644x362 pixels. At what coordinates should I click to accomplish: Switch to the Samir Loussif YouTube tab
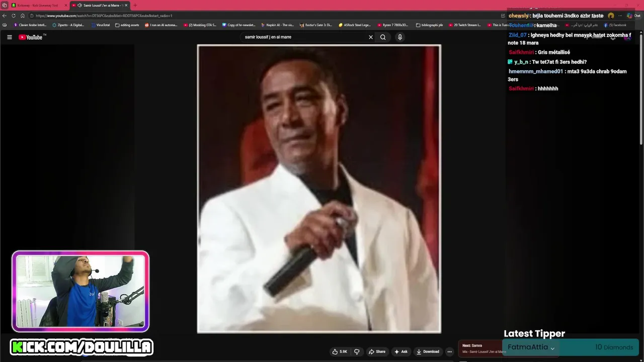coord(99,5)
